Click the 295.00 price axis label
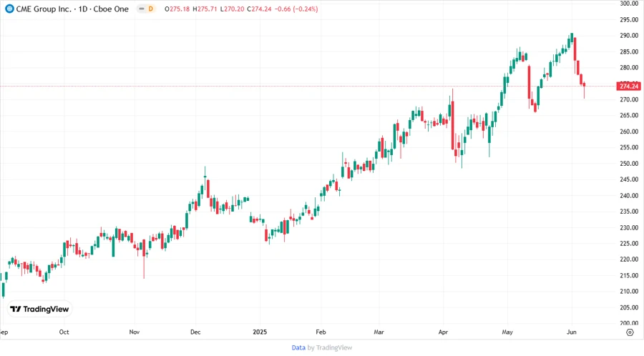The image size is (644, 356). (629, 19)
